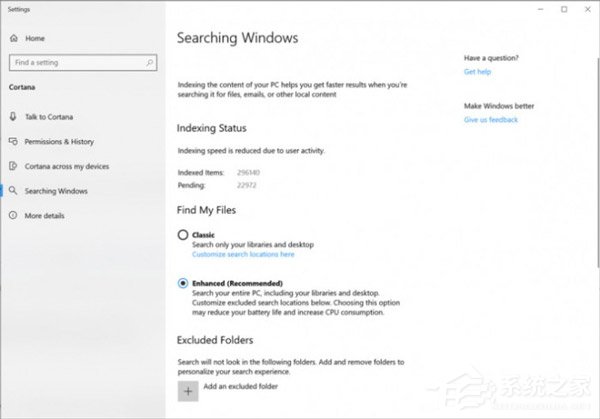
Task: Click the vertical scrollbar on the right
Action: pos(598,163)
